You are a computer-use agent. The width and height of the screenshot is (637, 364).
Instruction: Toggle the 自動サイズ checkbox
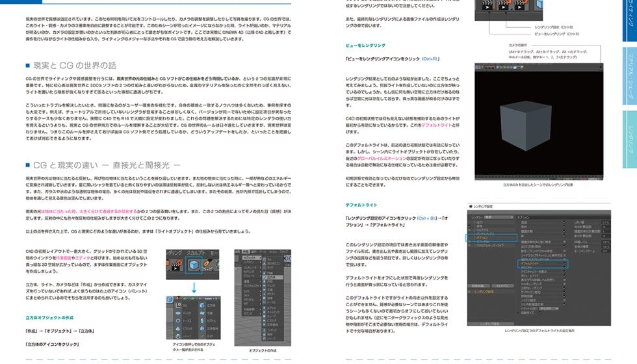[540, 313]
